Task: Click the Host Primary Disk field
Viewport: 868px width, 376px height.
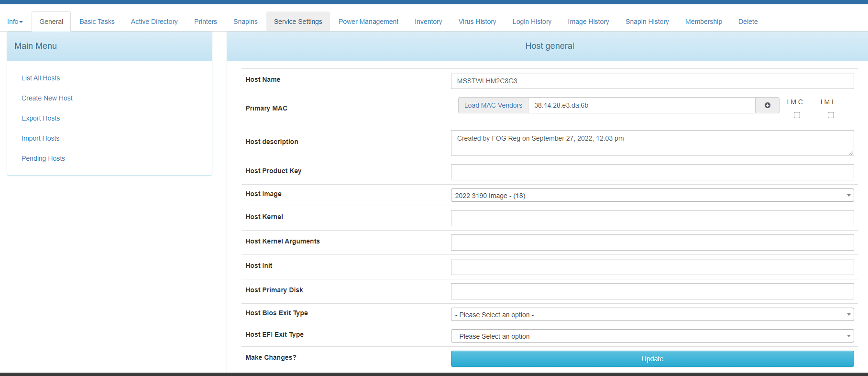Action: tap(652, 291)
